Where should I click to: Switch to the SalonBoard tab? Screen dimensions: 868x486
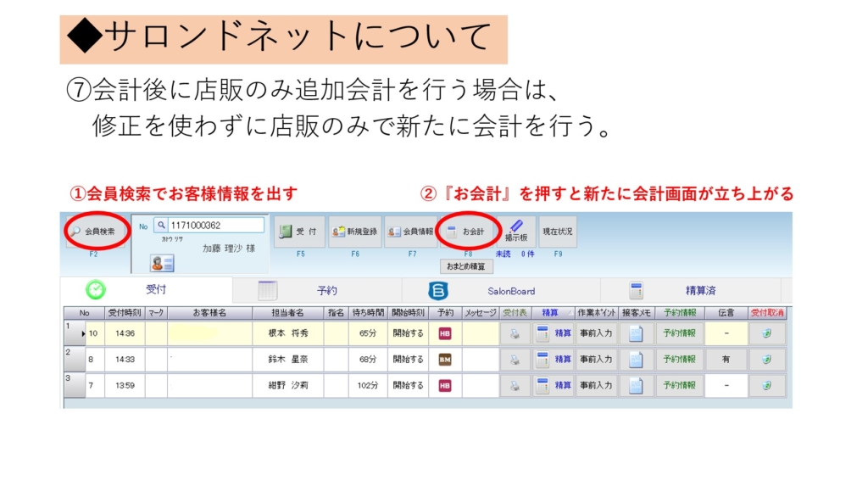(x=501, y=290)
